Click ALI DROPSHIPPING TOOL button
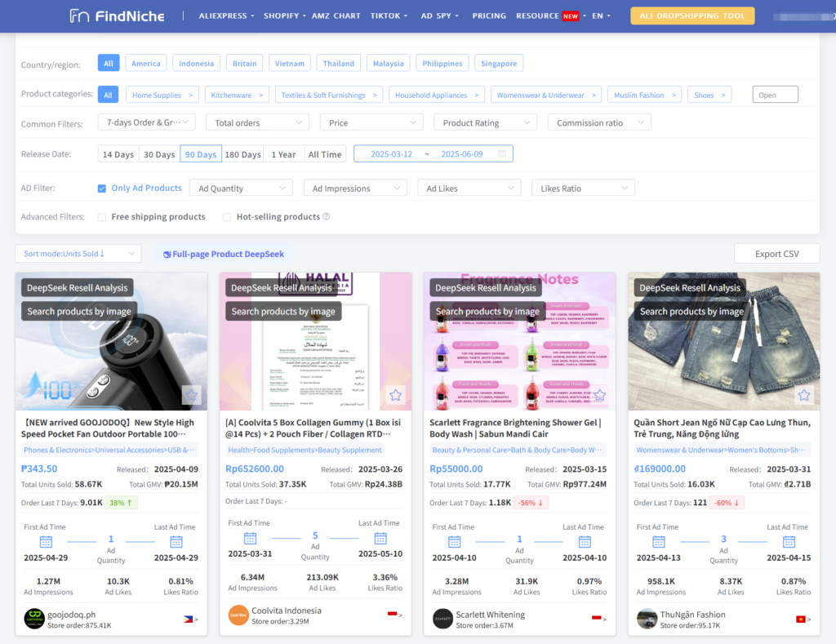Viewport: 836px width, 644px height. click(692, 16)
